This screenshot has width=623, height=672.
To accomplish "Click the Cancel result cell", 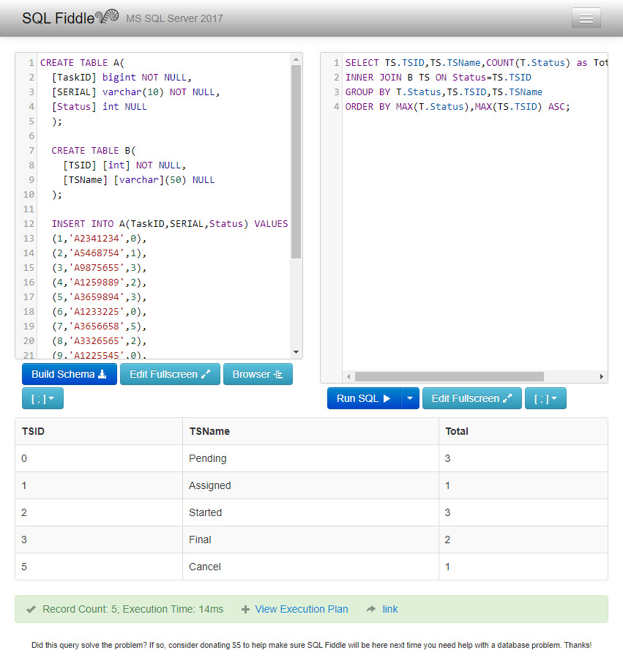I will 310,566.
